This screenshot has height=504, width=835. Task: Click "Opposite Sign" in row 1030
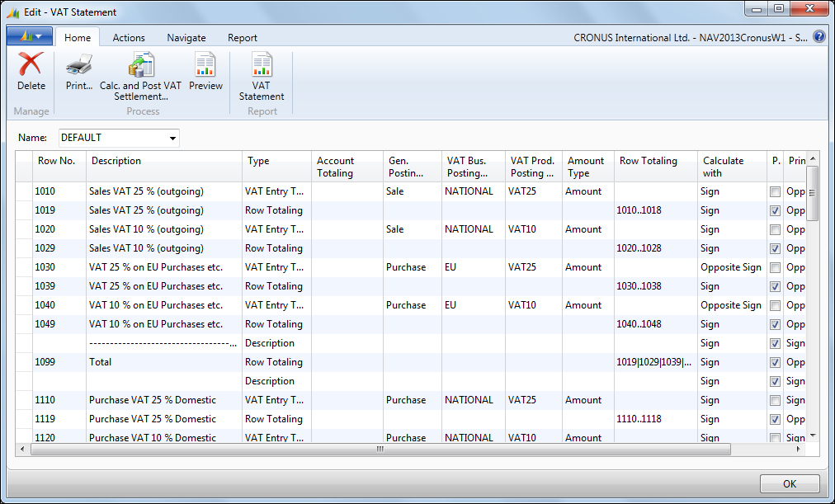(731, 267)
